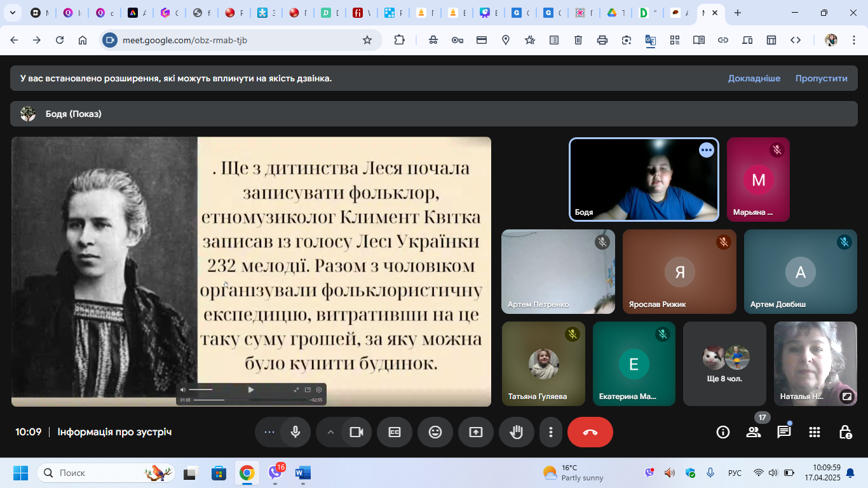Open the meeting activities grid icon
The width and height of the screenshot is (868, 488).
tap(815, 432)
